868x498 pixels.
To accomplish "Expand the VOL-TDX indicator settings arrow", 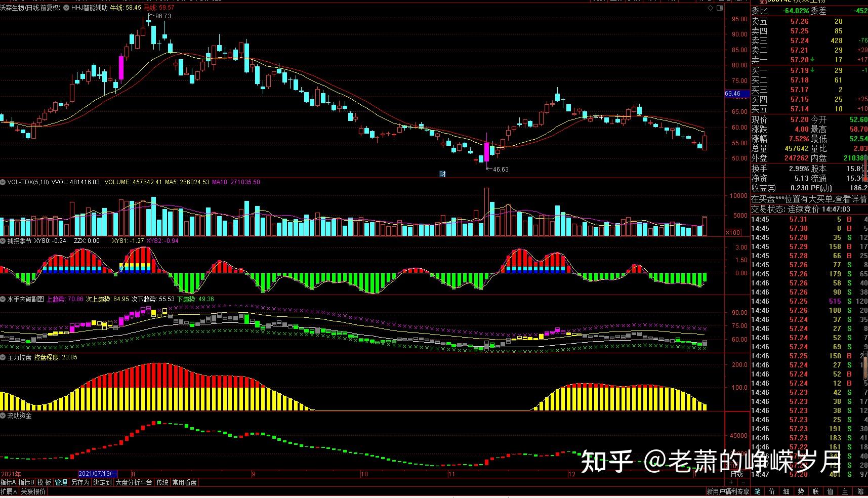I will click(3, 182).
